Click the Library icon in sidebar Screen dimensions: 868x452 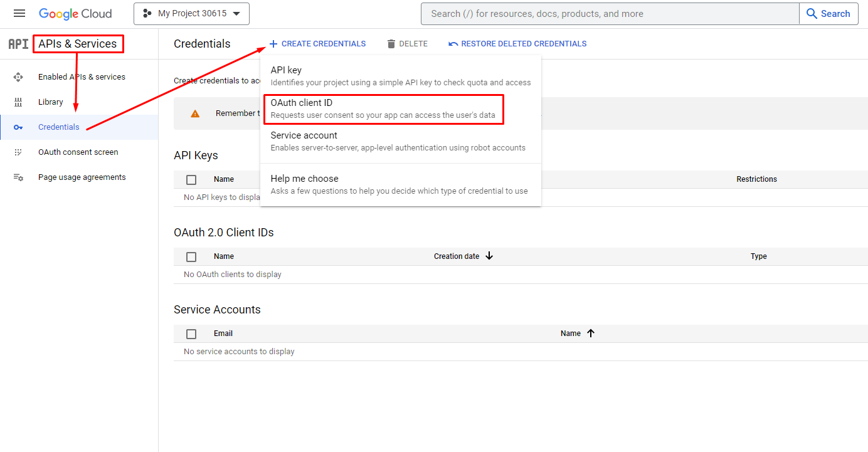(18, 102)
